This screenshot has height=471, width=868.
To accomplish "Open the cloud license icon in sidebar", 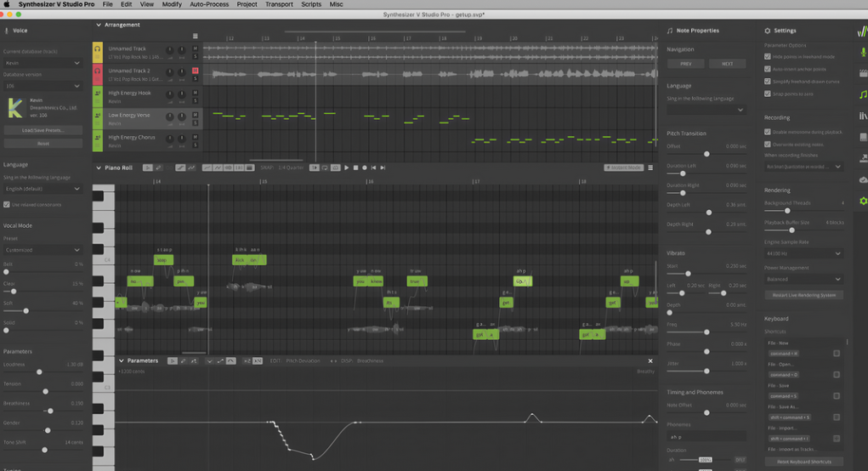I will point(863,180).
